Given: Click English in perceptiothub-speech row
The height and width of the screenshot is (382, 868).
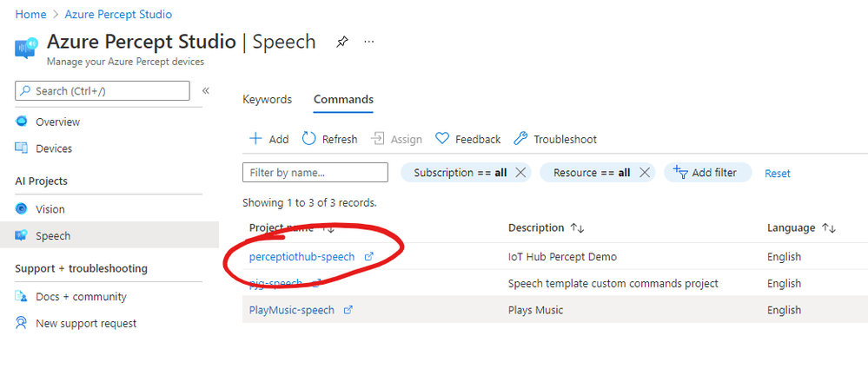Looking at the screenshot, I should 784,256.
